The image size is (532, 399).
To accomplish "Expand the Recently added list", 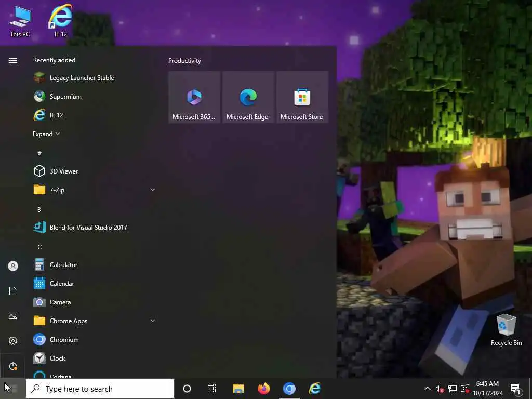I will tap(46, 134).
